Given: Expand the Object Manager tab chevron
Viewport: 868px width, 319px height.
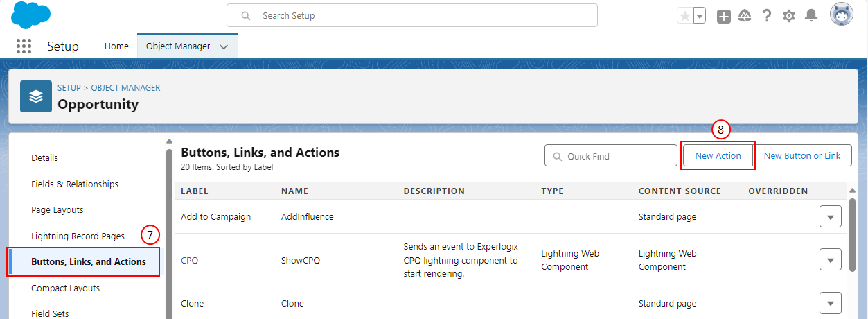Looking at the screenshot, I should [224, 47].
